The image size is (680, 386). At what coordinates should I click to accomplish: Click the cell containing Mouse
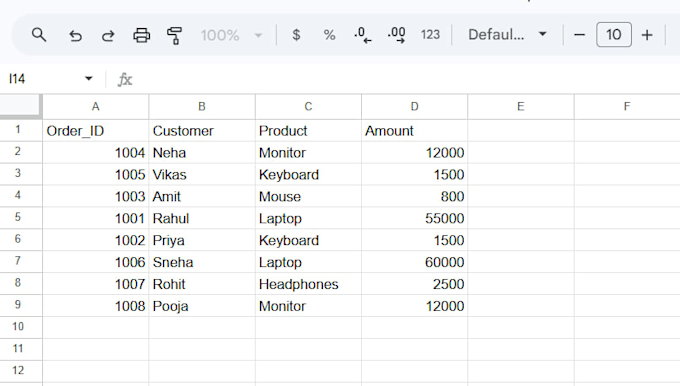click(x=308, y=196)
